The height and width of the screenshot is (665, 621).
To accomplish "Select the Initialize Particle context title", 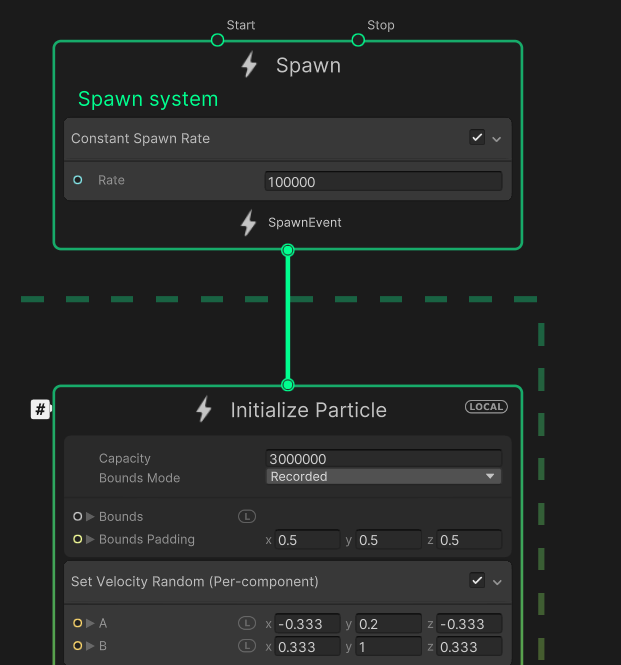I will (x=308, y=410).
